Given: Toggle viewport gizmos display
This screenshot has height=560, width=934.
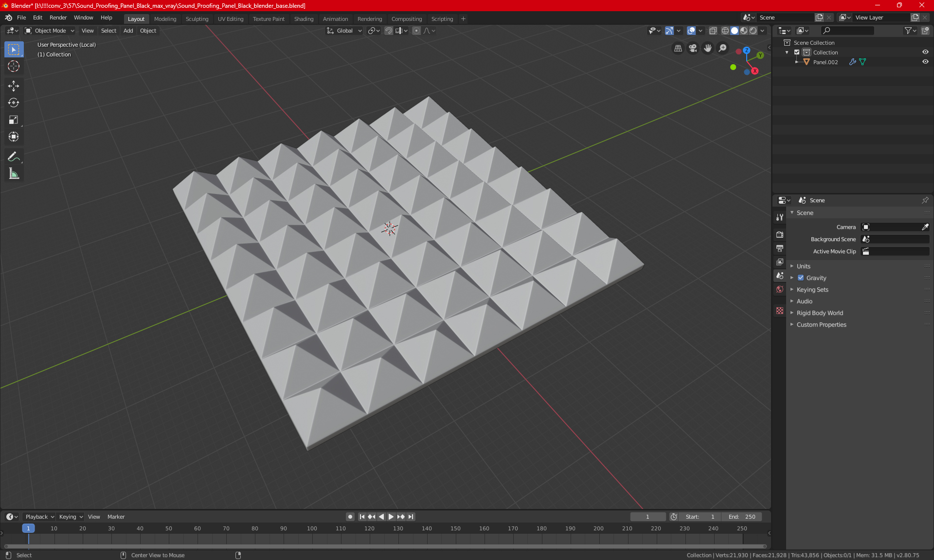Looking at the screenshot, I should pos(669,31).
